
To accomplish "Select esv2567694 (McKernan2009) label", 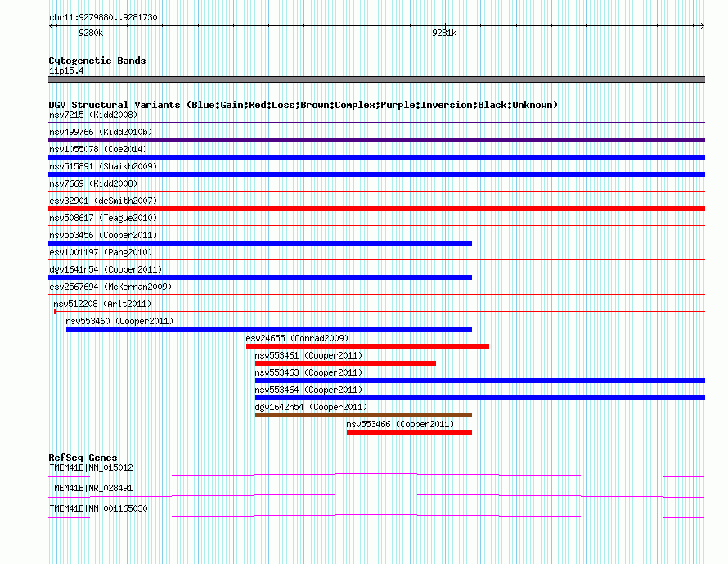I will [x=110, y=287].
